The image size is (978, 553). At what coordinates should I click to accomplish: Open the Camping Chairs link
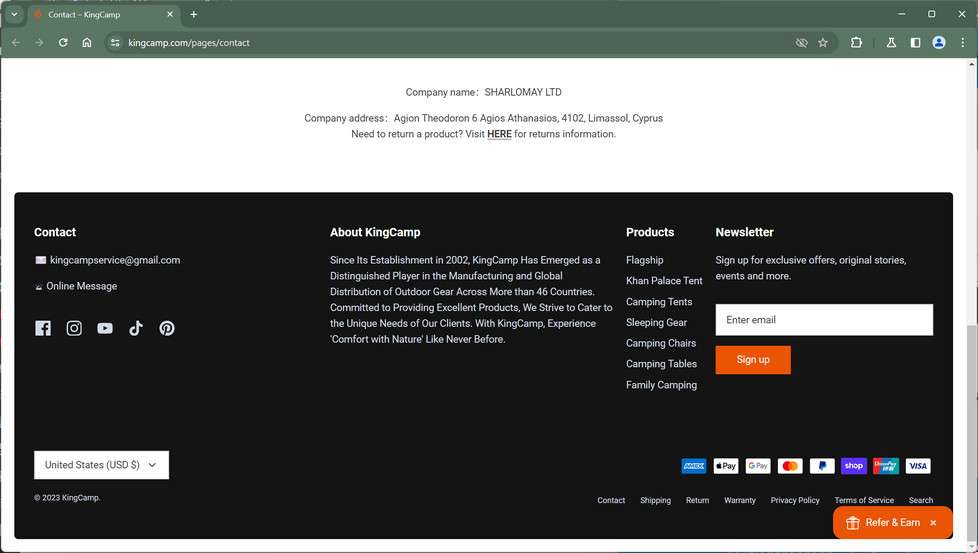661,343
